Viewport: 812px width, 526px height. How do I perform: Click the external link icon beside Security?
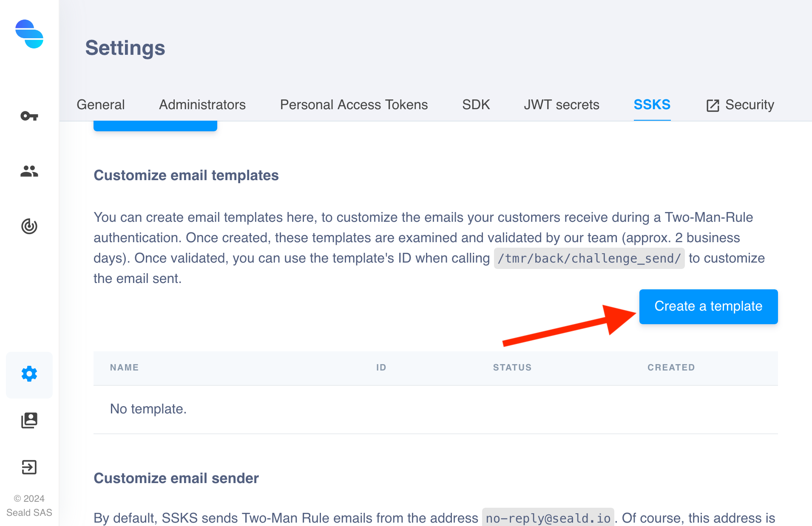click(713, 105)
